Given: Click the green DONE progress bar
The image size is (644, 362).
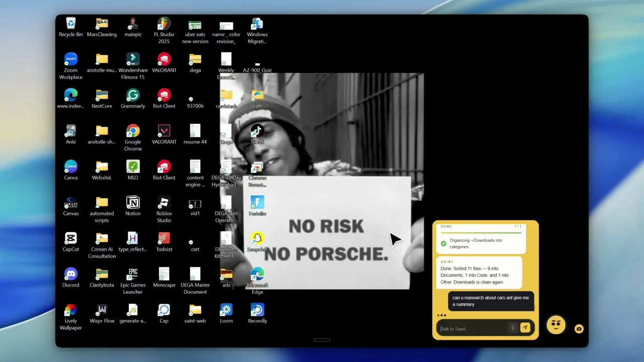Looking at the screenshot, I should coord(481,232).
